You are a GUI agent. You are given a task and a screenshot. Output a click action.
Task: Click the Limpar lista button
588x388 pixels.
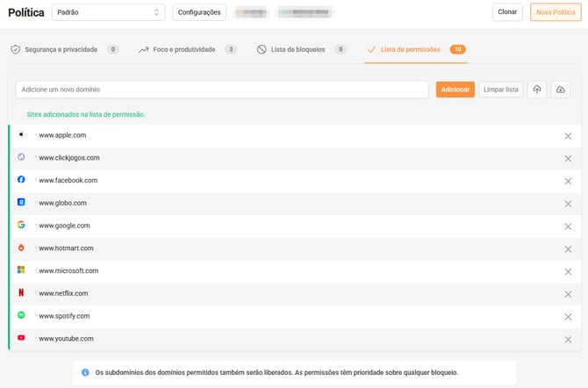pos(501,90)
